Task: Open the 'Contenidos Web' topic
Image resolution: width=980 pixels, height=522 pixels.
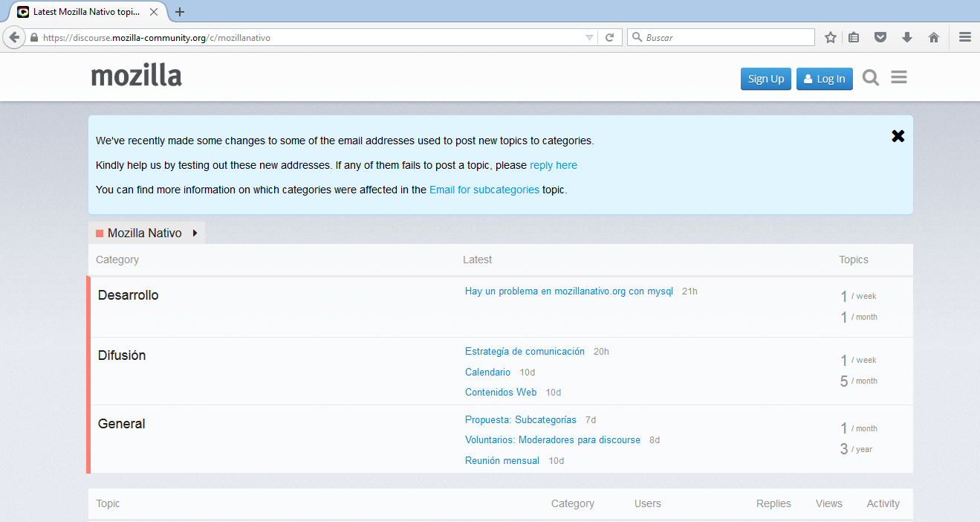Action: [501, 392]
